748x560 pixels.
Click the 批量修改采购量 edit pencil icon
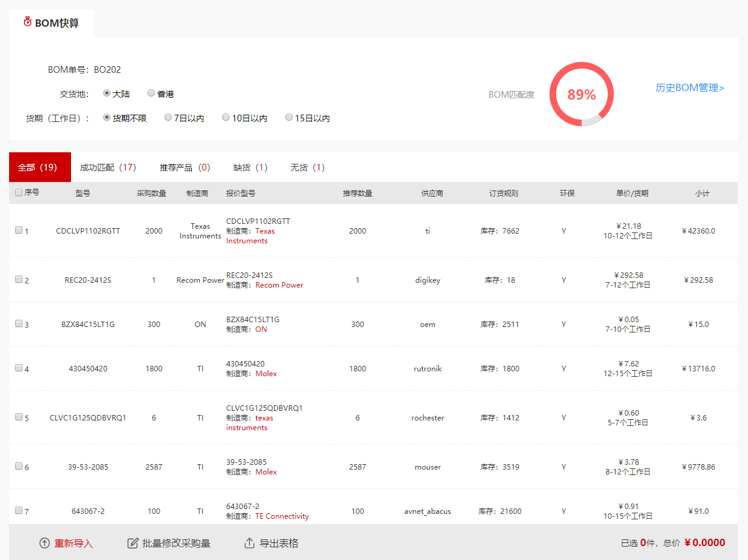tap(133, 543)
